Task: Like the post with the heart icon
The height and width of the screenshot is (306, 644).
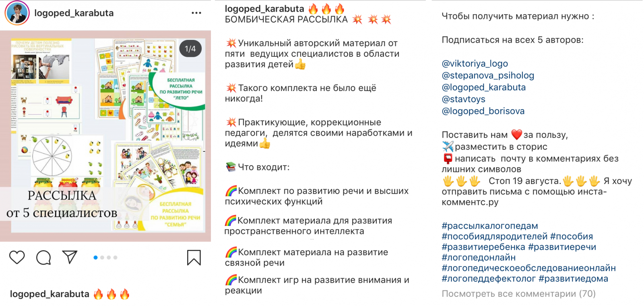Action: tap(17, 257)
